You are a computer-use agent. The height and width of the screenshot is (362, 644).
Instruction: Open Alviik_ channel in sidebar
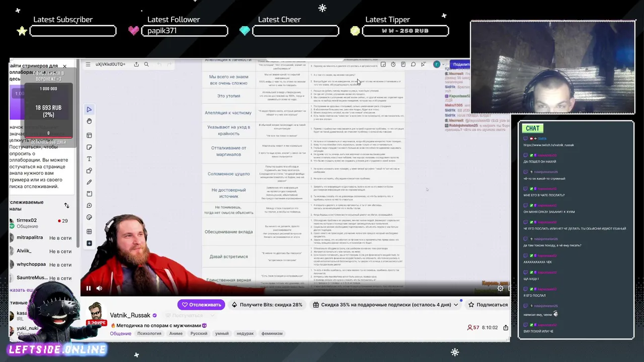[43, 251]
